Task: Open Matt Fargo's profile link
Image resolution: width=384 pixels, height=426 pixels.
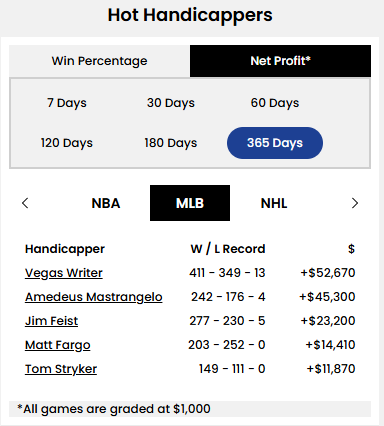Action: 58,345
